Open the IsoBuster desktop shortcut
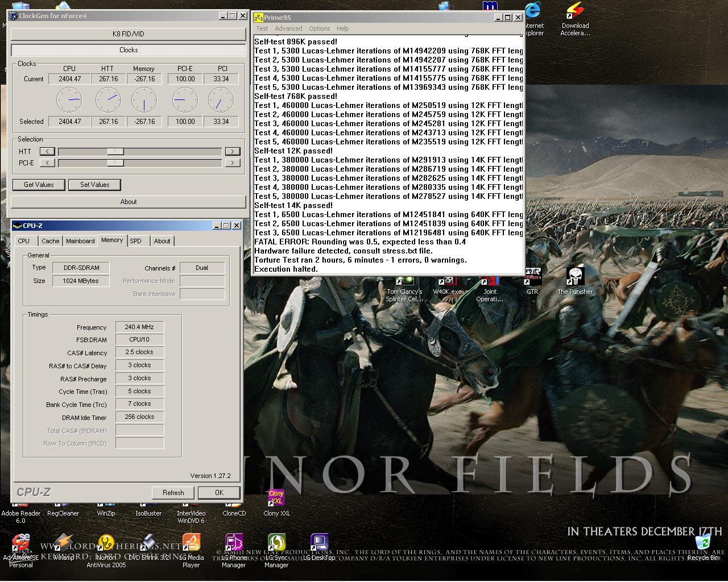Screen dimensions: 728x582 148,510
